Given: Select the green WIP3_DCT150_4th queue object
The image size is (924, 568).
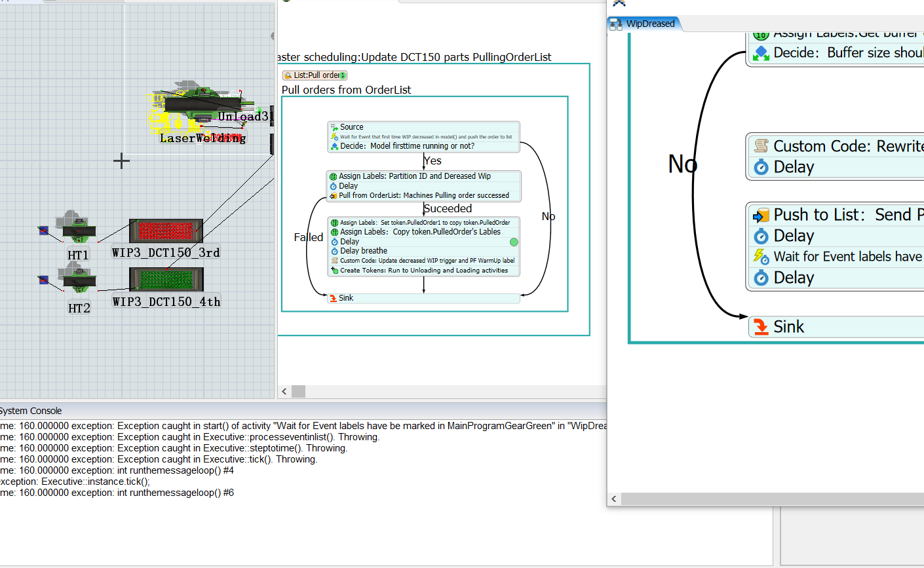Looking at the screenshot, I should 166,279.
